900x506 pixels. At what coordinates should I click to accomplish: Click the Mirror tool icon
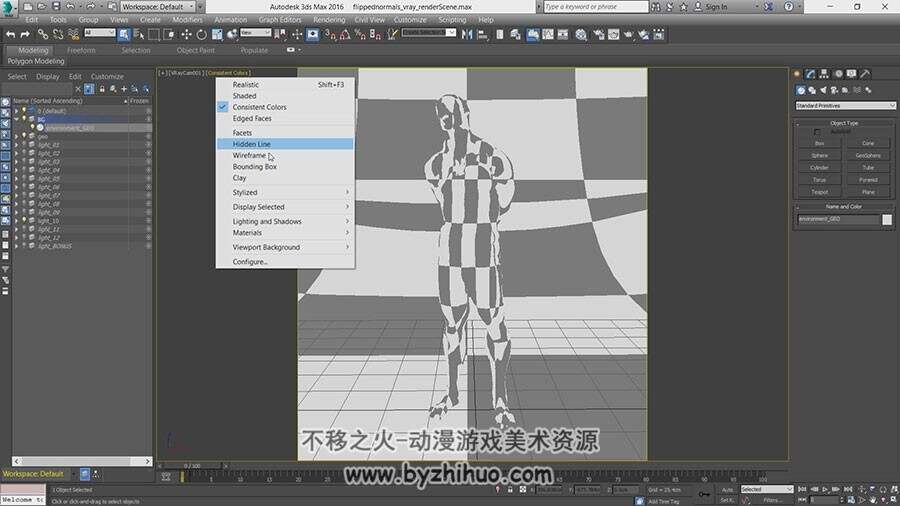click(x=467, y=34)
